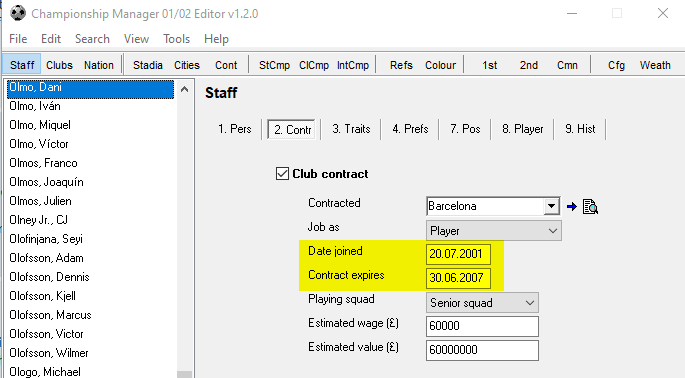This screenshot has height=378, width=685.
Task: Select Olofsson, Victor in staff list
Action: pyautogui.click(x=91, y=334)
